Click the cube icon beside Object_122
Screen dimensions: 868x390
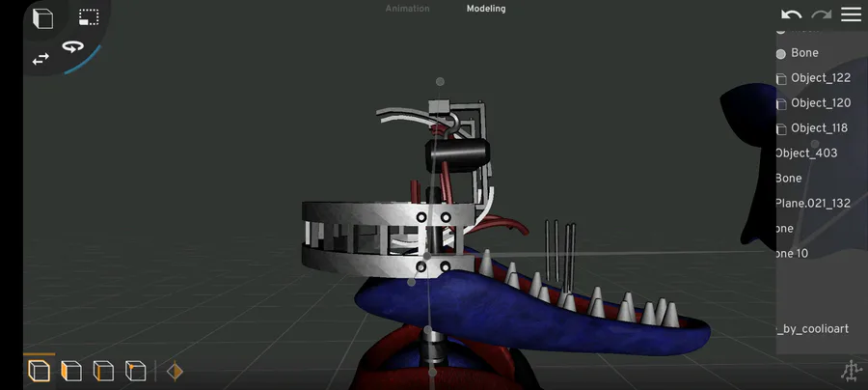[781, 78]
